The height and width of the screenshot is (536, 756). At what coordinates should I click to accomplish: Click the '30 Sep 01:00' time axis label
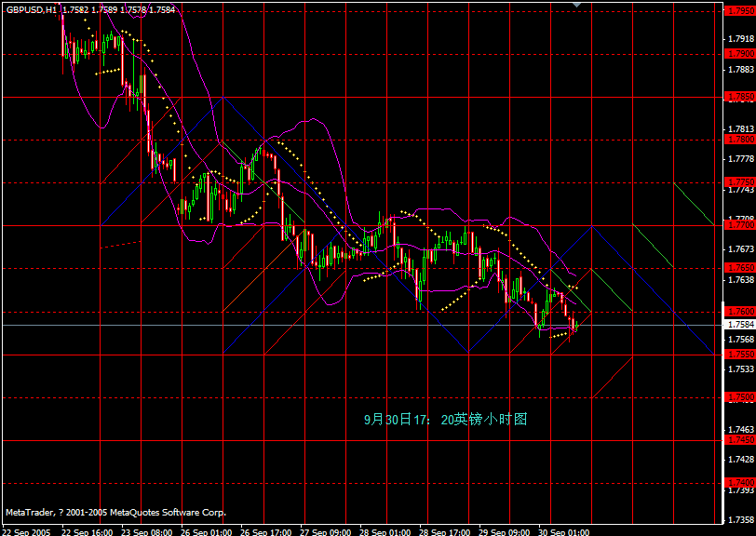pos(564,532)
